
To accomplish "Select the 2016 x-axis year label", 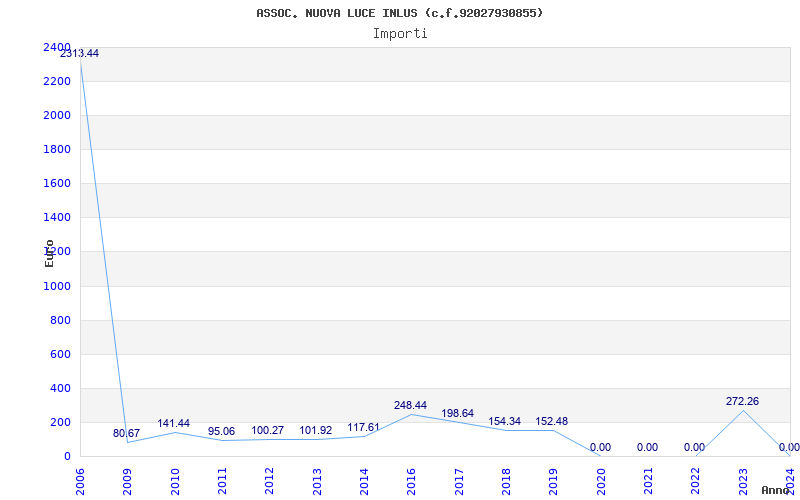I will click(x=411, y=481).
